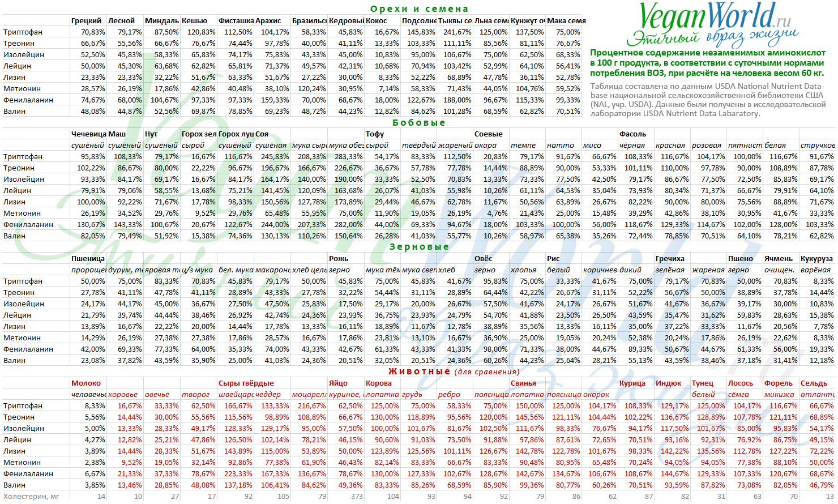The image size is (838, 504).
Task: Click the 'Ячмень' column header
Action: click(779, 258)
